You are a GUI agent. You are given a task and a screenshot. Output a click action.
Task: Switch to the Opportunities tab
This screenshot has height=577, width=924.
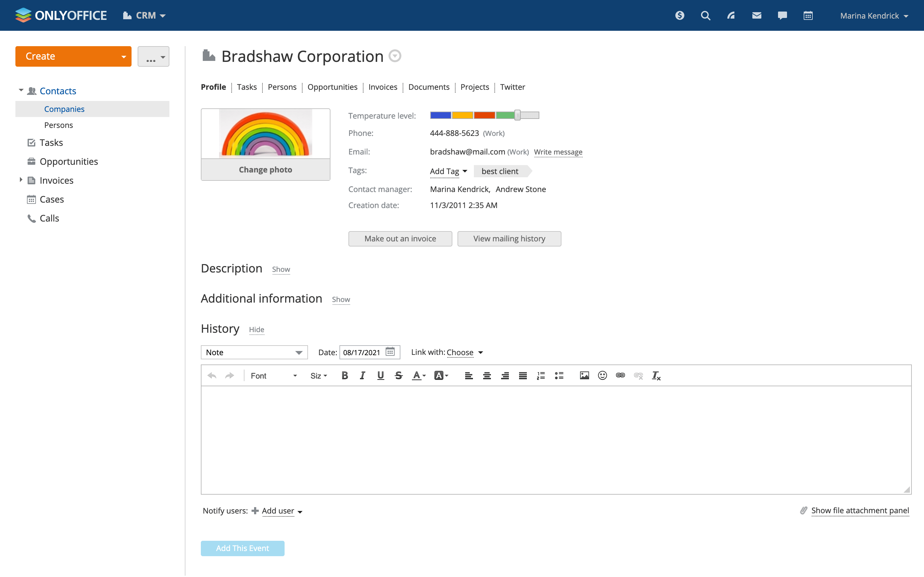pos(332,87)
